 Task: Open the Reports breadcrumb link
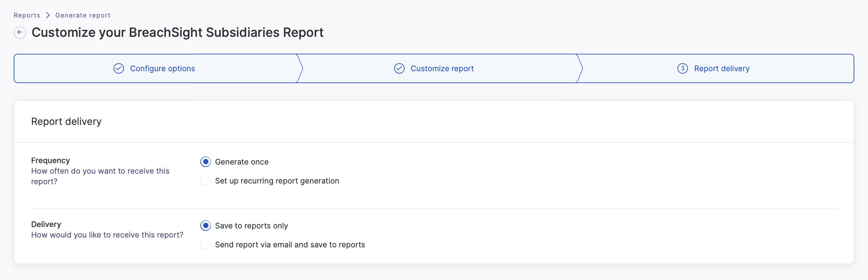click(x=27, y=15)
